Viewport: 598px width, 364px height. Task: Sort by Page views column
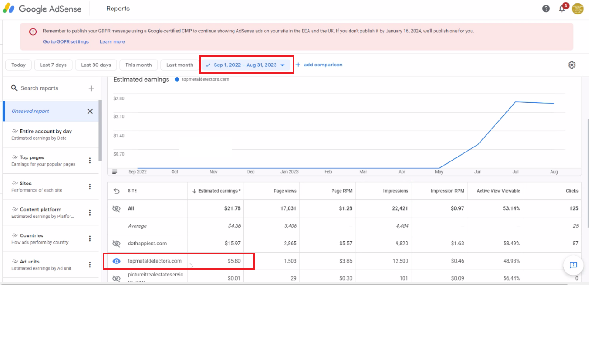[285, 191]
